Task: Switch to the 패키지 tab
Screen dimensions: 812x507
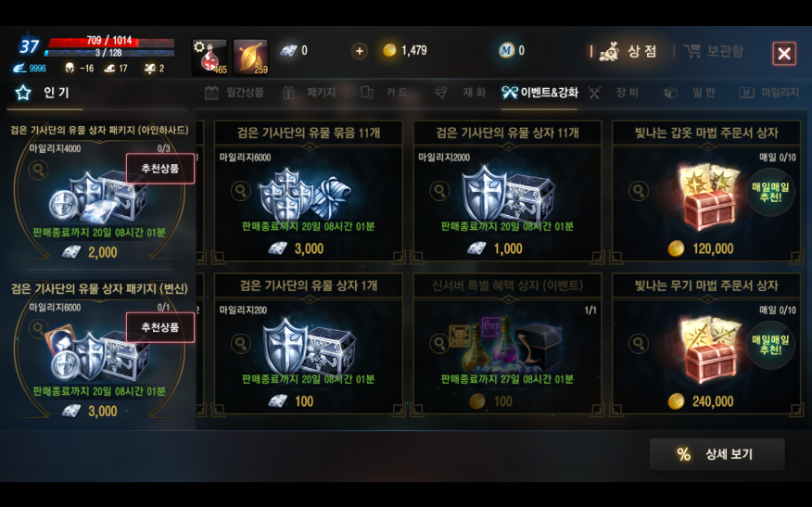Action: coord(310,93)
